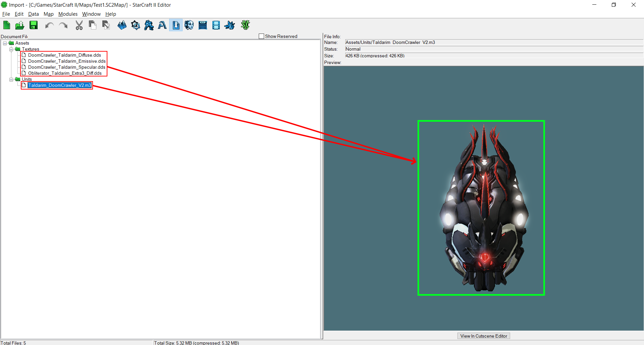Select DoomCrawler_Taldarim_Emissive.dds file

click(67, 61)
